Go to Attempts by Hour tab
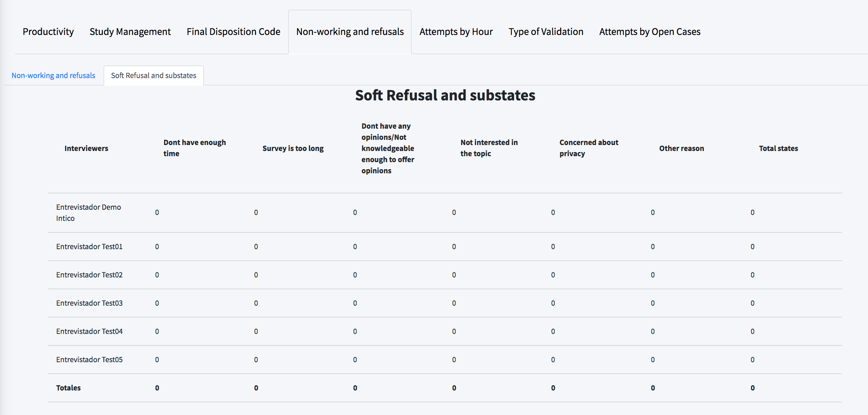 (x=456, y=32)
